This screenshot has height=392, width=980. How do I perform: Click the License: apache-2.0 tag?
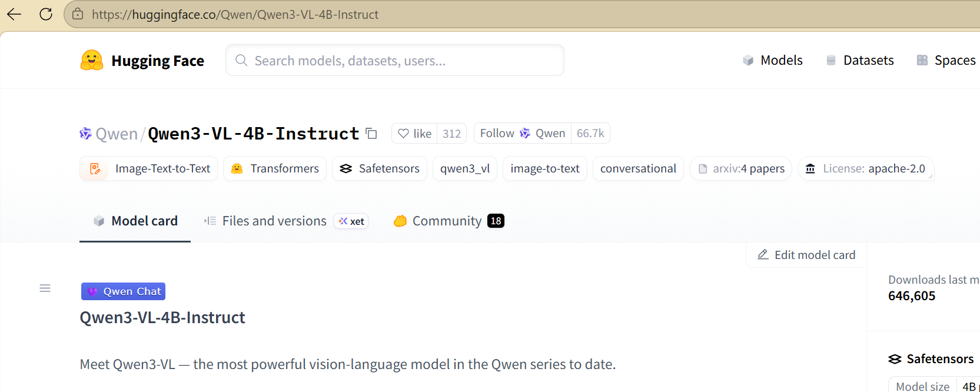[866, 169]
